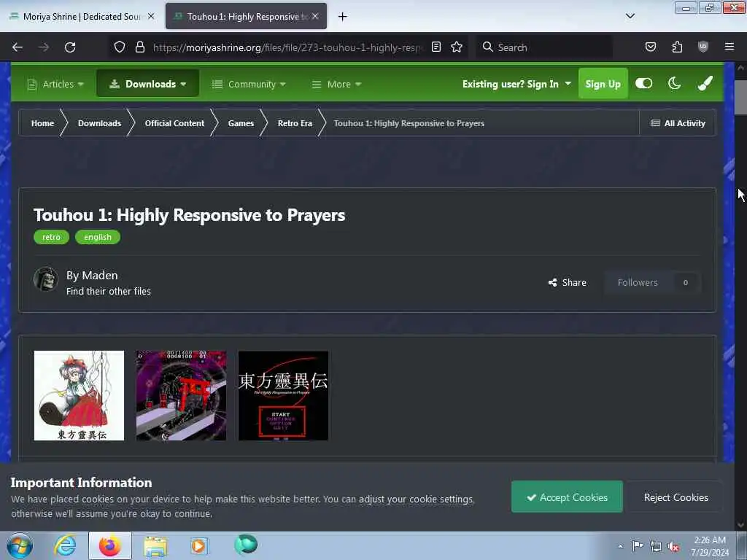Viewport: 747px width, 560px height.
Task: Open the Pocket save icon
Action: (650, 47)
